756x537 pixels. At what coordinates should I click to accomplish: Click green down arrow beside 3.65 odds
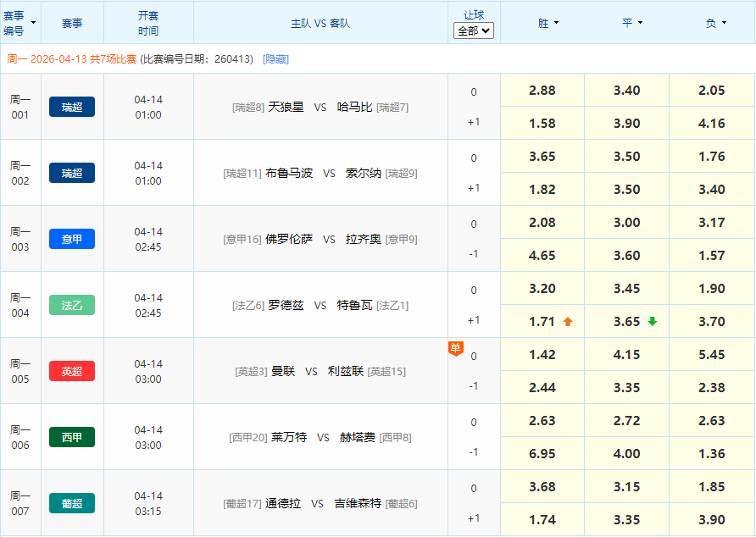653,322
